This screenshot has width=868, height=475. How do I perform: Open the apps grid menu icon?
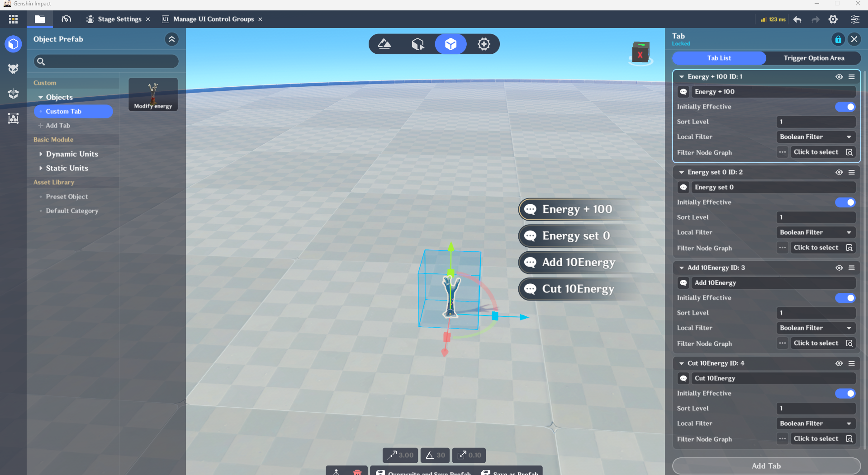tap(13, 19)
